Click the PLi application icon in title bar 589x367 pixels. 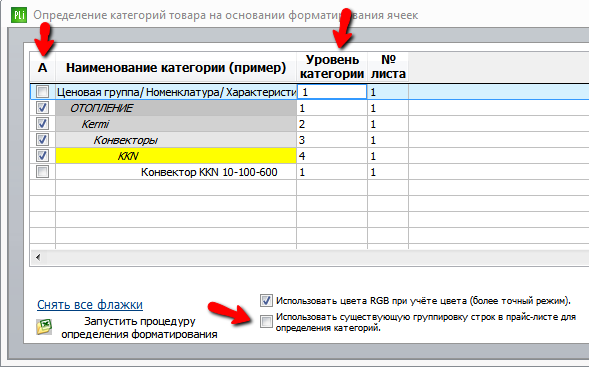pyautogui.click(x=19, y=16)
